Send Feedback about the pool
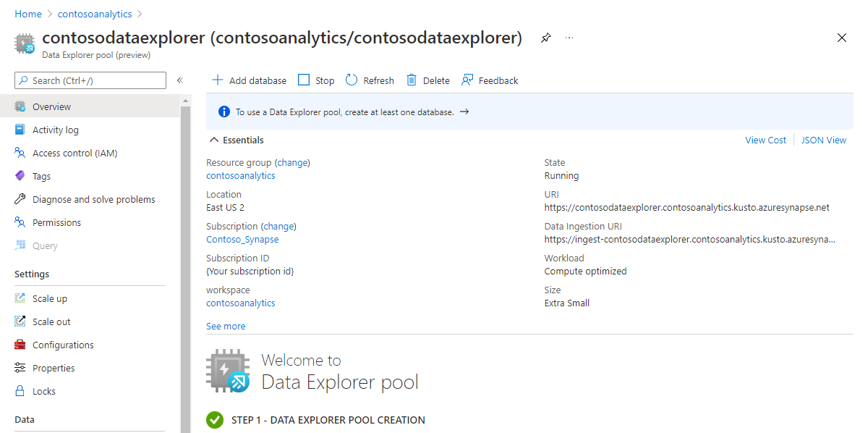The width and height of the screenshot is (868, 433). tap(490, 80)
